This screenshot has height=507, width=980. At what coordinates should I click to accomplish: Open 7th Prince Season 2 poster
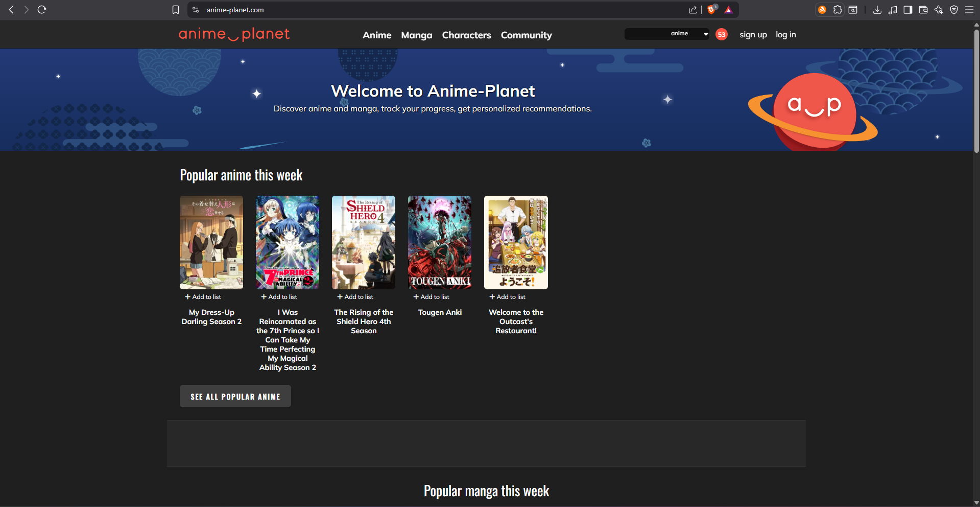(x=288, y=242)
